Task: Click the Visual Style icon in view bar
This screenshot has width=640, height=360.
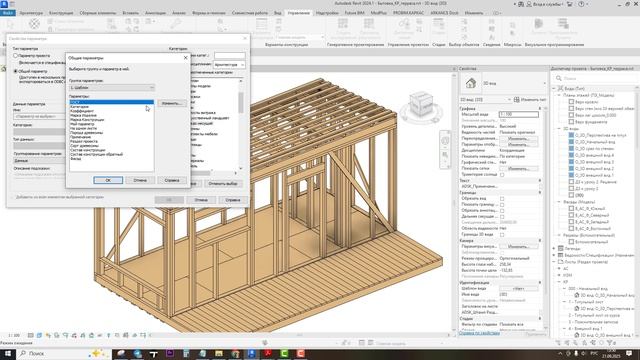Action: pos(39,335)
